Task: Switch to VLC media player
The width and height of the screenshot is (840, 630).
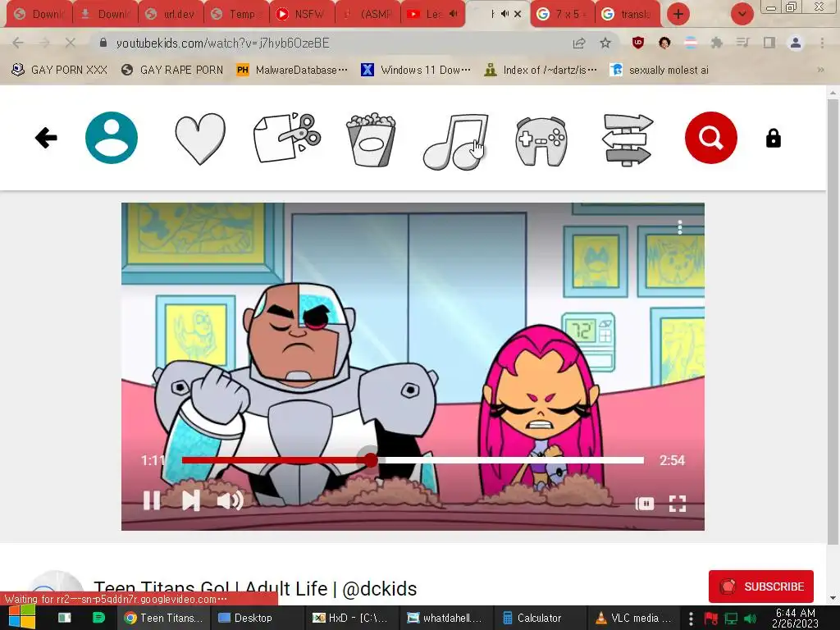Action: point(634,618)
